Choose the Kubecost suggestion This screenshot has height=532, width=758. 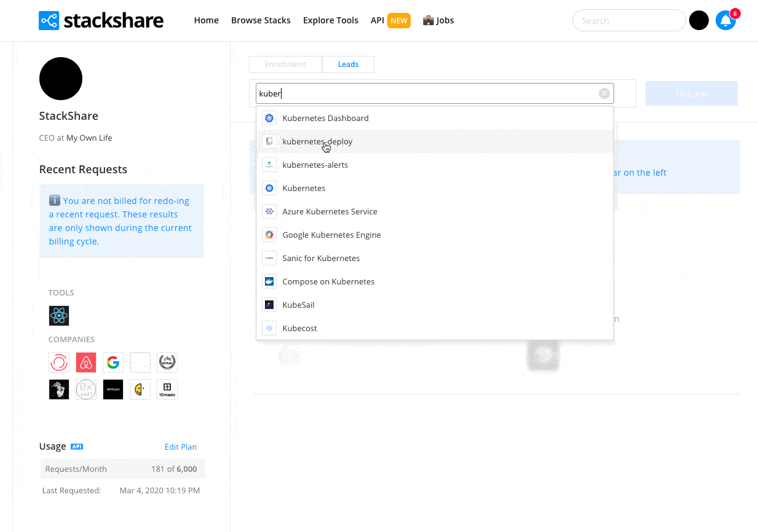(435, 328)
